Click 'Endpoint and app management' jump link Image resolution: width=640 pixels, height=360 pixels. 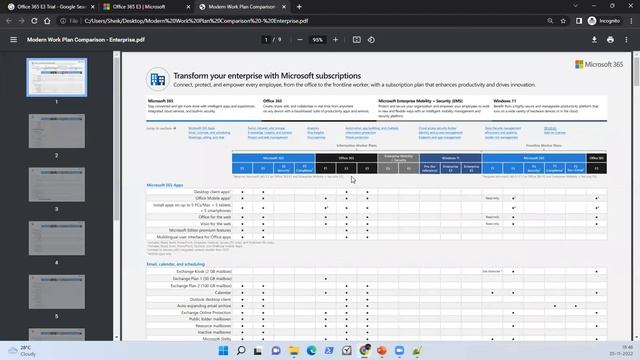pyautogui.click(x=440, y=138)
